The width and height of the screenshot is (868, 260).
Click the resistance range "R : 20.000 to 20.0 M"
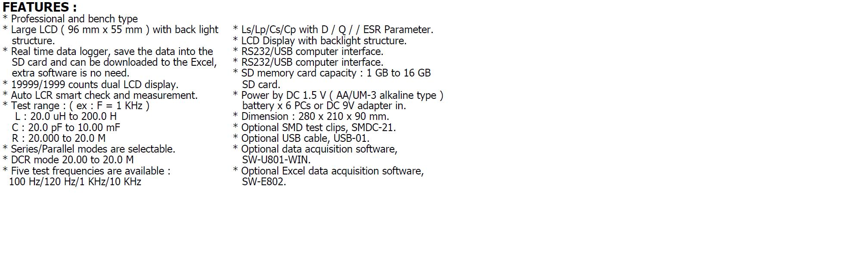tap(59, 138)
